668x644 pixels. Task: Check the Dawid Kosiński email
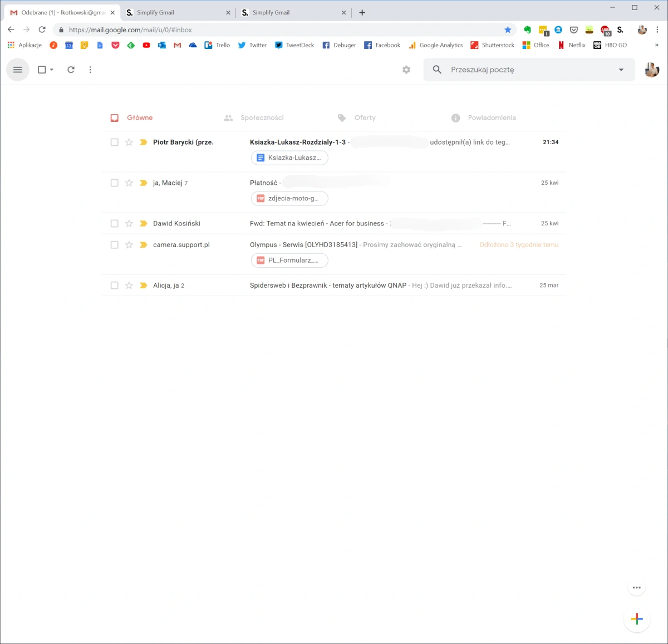click(x=114, y=223)
